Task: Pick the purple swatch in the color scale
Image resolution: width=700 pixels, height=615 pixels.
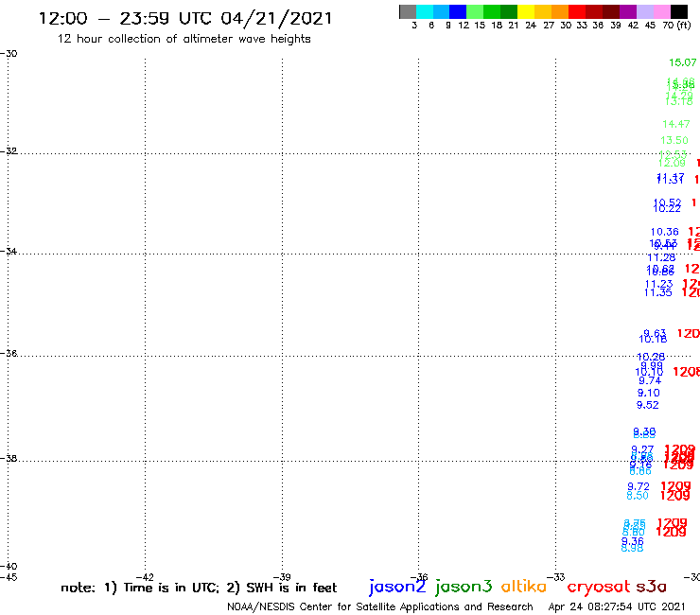Action: tap(628, 11)
